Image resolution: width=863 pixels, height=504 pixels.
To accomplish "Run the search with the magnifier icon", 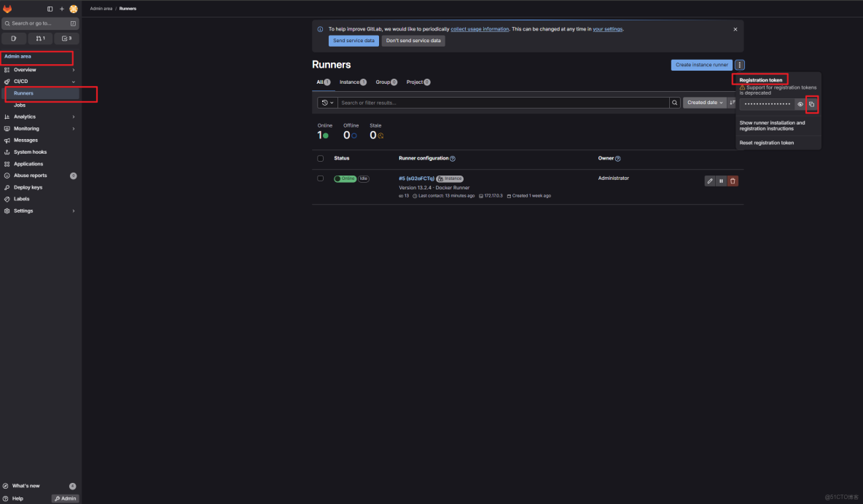I will [674, 103].
